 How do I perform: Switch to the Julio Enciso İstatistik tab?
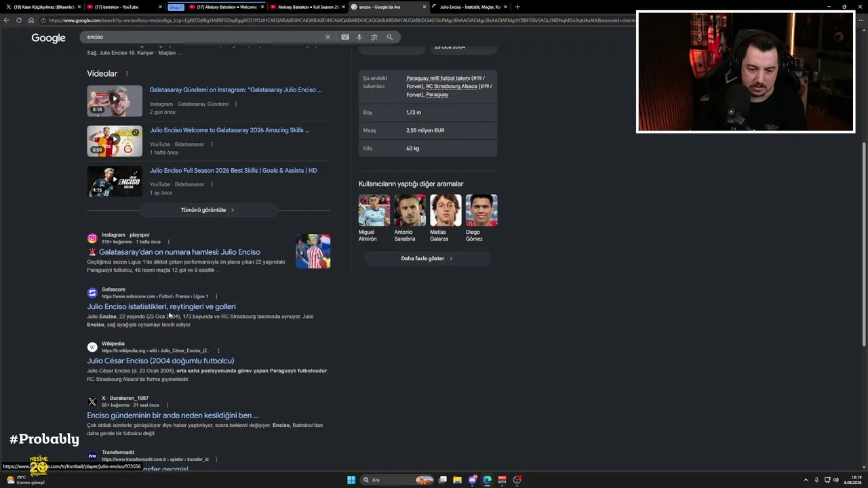tap(469, 7)
